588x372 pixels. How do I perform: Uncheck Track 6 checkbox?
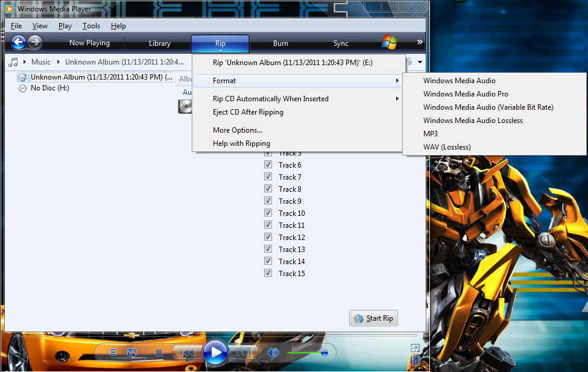pyautogui.click(x=268, y=164)
